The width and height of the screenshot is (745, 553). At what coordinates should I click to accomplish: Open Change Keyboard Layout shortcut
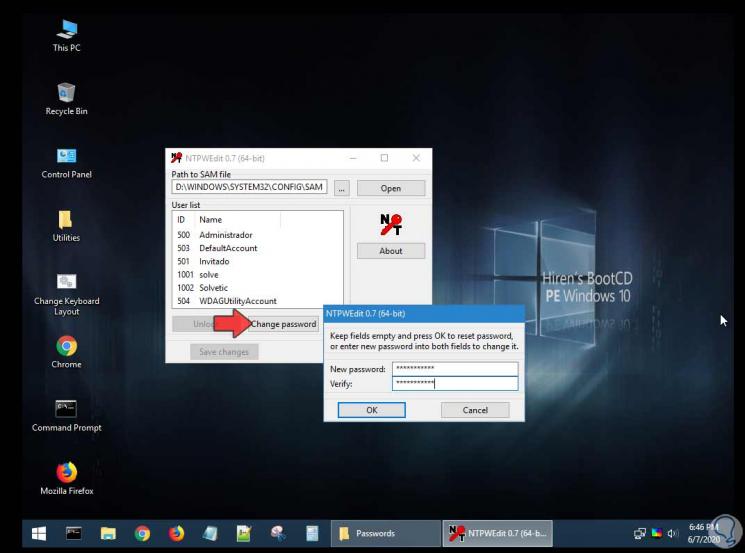pos(67,295)
